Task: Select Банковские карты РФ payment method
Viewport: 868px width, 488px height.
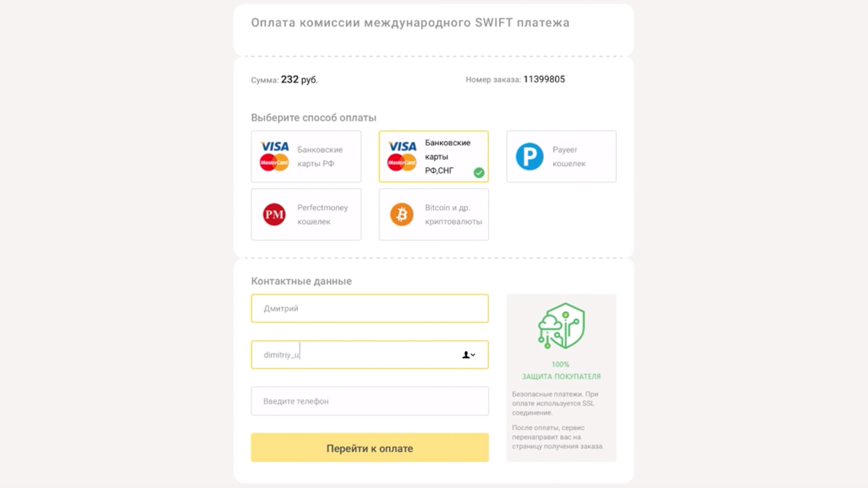Action: [306, 156]
